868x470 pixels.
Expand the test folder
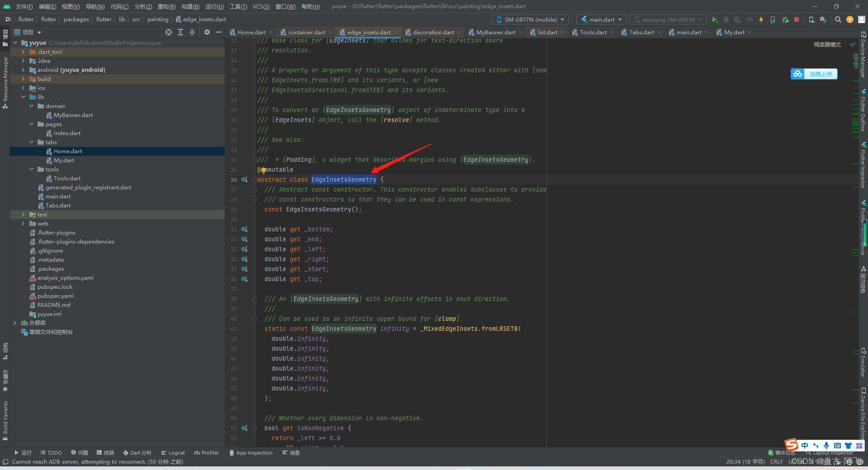point(23,214)
